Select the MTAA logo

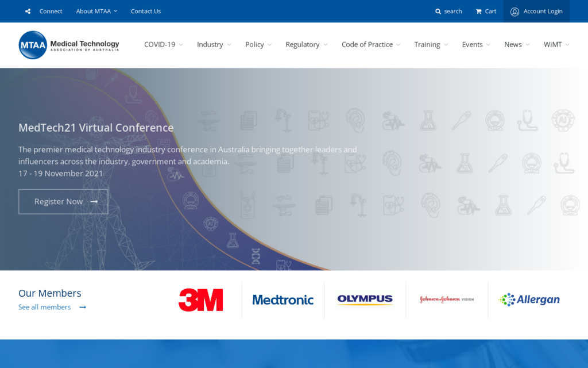pyautogui.click(x=68, y=45)
